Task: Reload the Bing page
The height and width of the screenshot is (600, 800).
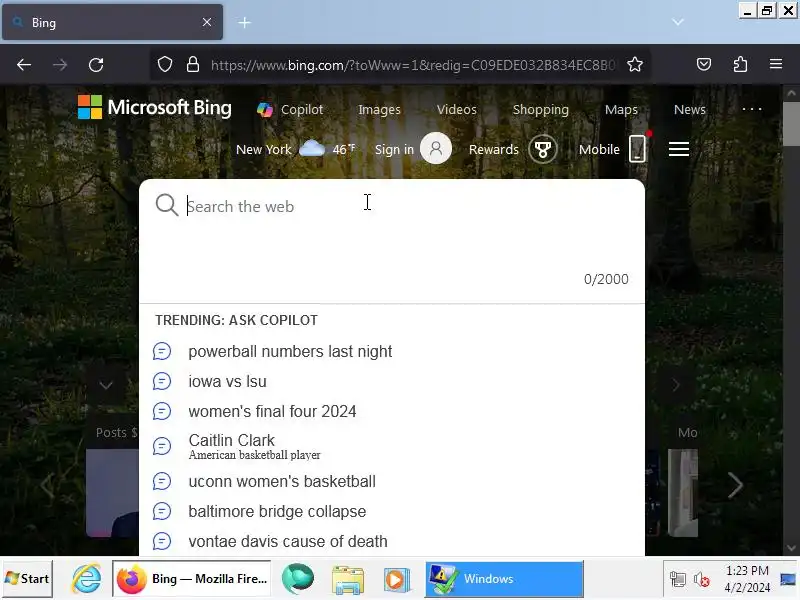Action: pyautogui.click(x=96, y=65)
